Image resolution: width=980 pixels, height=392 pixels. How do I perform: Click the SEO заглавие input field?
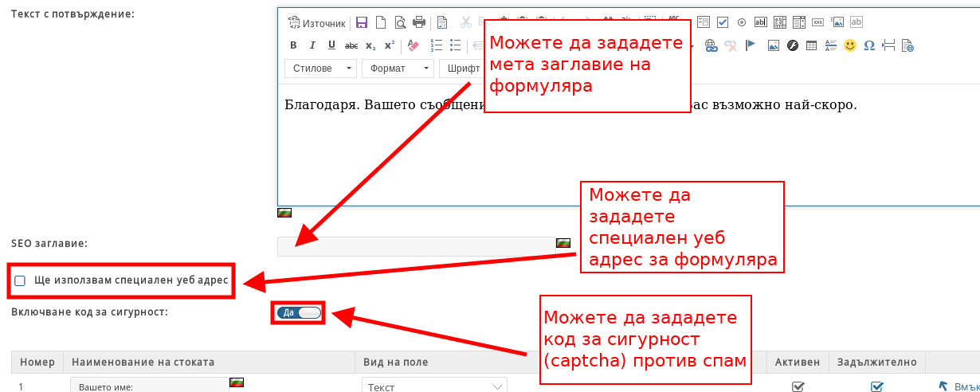pos(416,246)
